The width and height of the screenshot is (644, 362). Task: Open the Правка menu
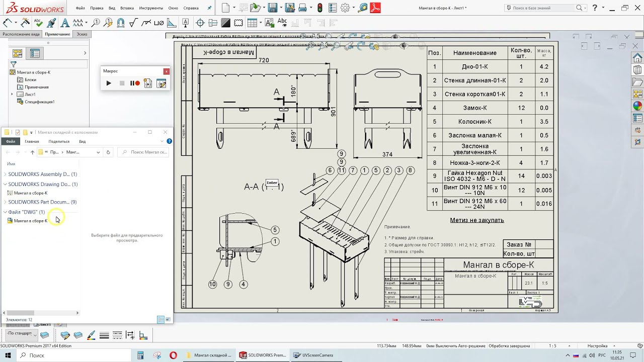coord(97,8)
